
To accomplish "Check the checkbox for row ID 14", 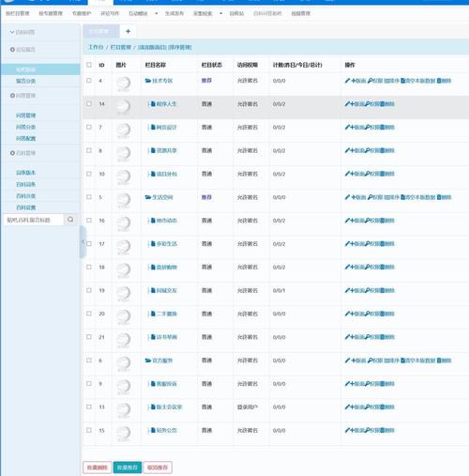I will click(x=89, y=103).
